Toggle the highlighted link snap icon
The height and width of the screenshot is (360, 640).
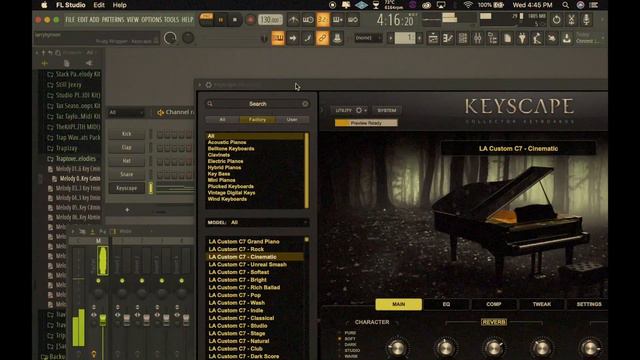point(322,38)
